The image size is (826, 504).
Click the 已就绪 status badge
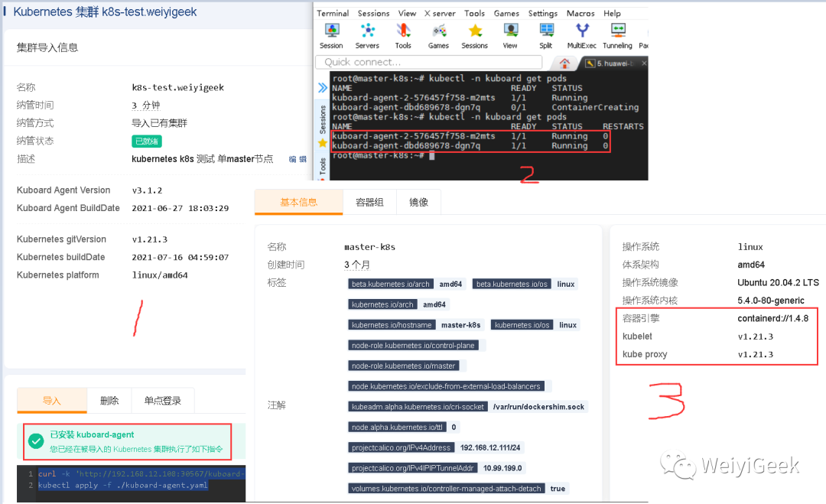click(146, 141)
